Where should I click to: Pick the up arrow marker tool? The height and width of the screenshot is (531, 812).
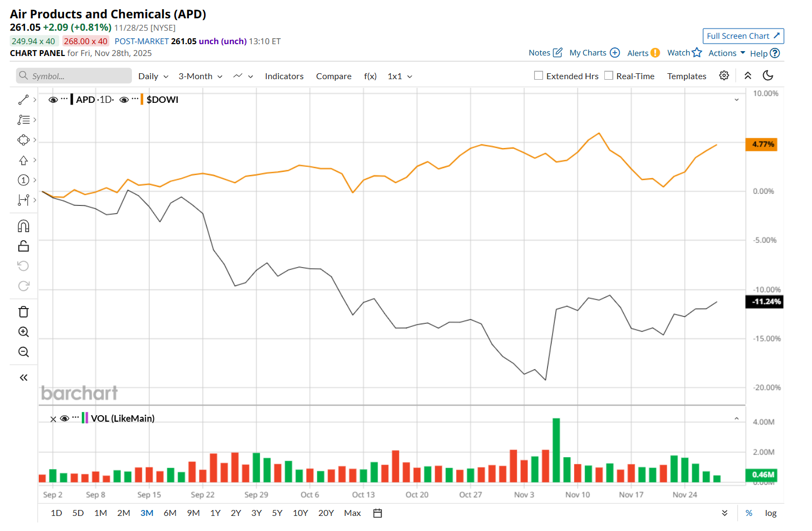[x=23, y=160]
